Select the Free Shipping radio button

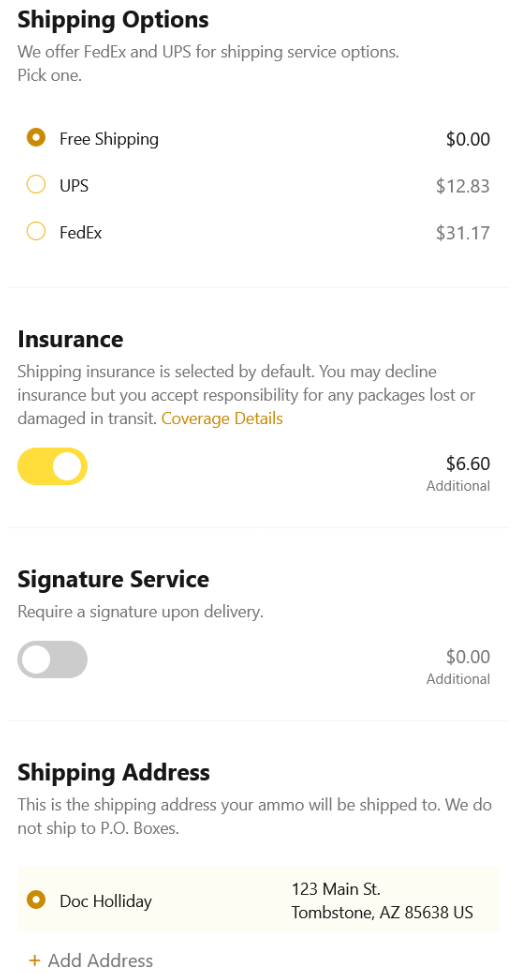36,138
